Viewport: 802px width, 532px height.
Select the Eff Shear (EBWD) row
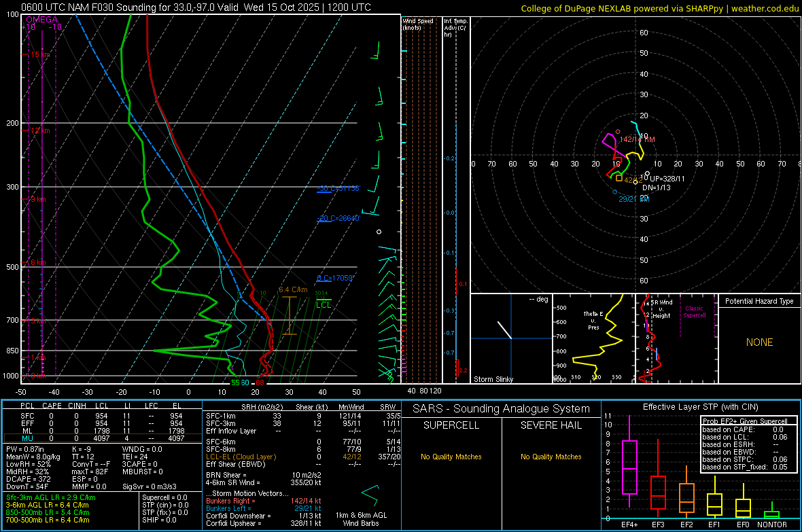click(303, 464)
